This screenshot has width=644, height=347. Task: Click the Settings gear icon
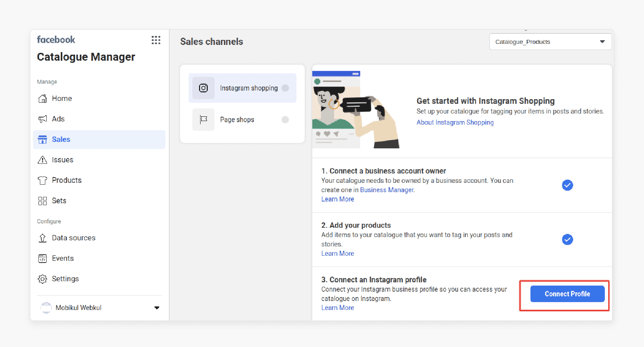42,279
